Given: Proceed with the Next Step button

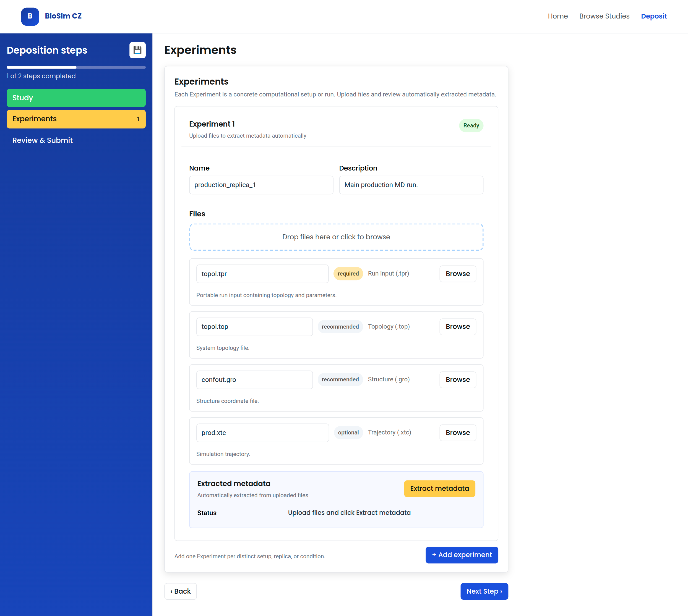Looking at the screenshot, I should click(484, 591).
